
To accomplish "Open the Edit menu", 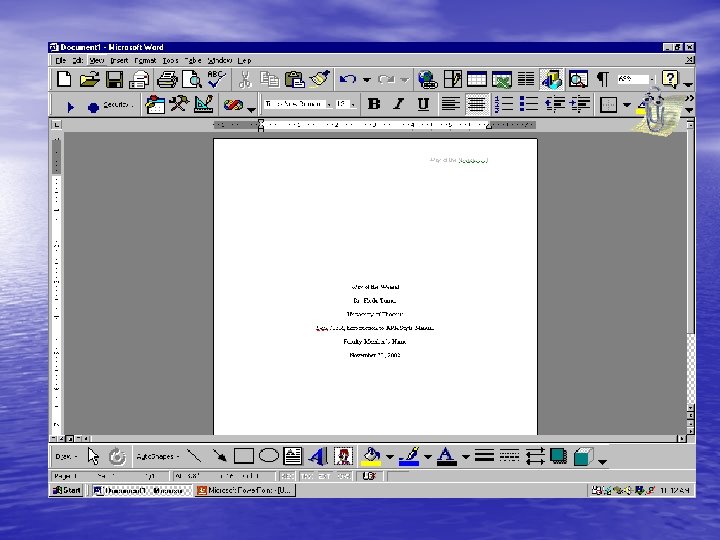I will click(78, 60).
